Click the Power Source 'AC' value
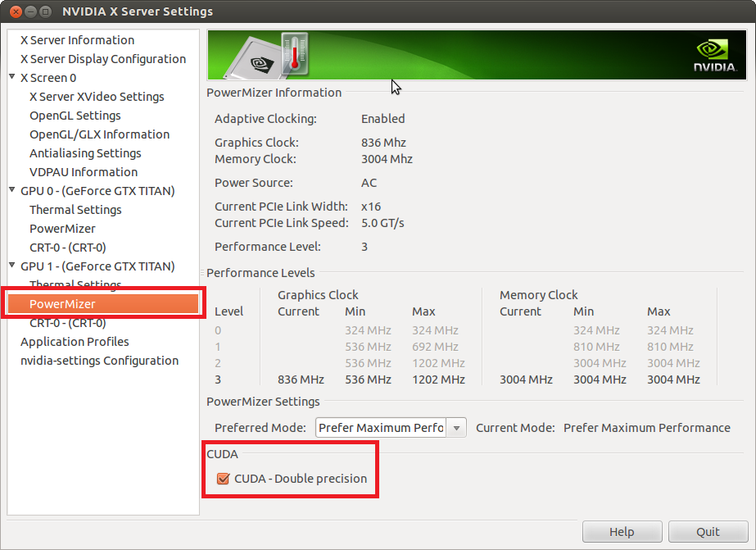This screenshot has height=550, width=756. (369, 182)
